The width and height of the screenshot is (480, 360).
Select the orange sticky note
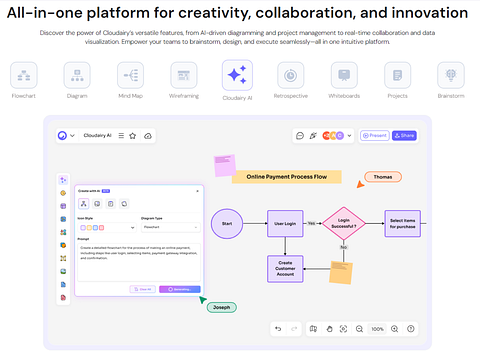point(341,272)
